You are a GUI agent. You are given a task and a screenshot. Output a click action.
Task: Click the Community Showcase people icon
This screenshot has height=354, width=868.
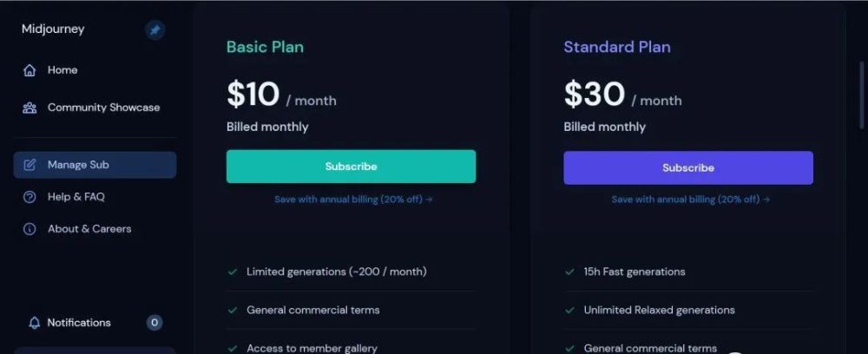point(30,108)
